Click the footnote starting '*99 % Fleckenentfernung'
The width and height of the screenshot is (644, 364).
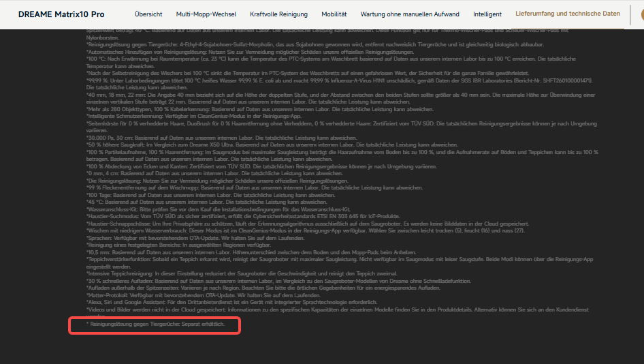tap(254, 187)
